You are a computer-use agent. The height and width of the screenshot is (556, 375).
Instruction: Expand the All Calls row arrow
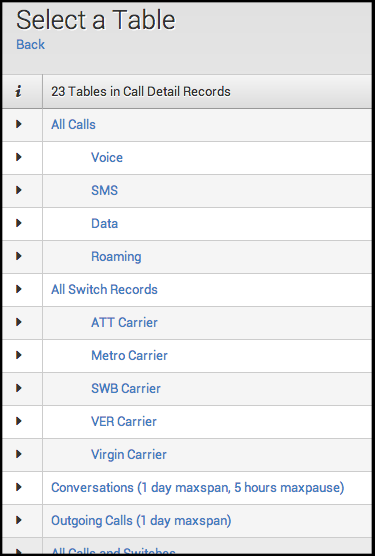(x=19, y=124)
